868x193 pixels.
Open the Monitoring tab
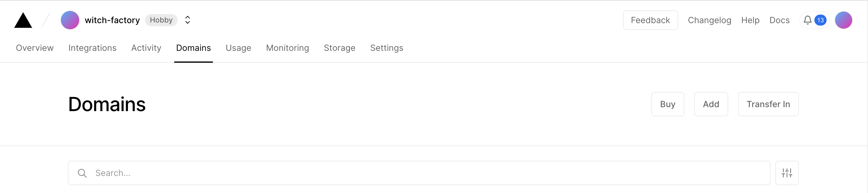pyautogui.click(x=288, y=48)
